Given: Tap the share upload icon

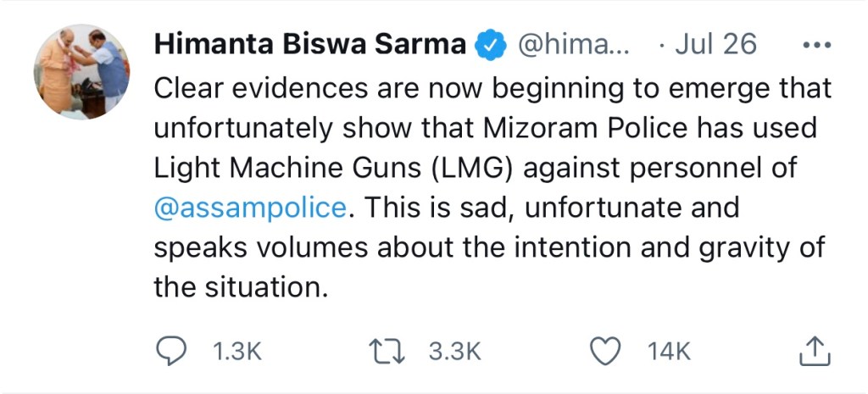Looking at the screenshot, I should click(x=813, y=351).
